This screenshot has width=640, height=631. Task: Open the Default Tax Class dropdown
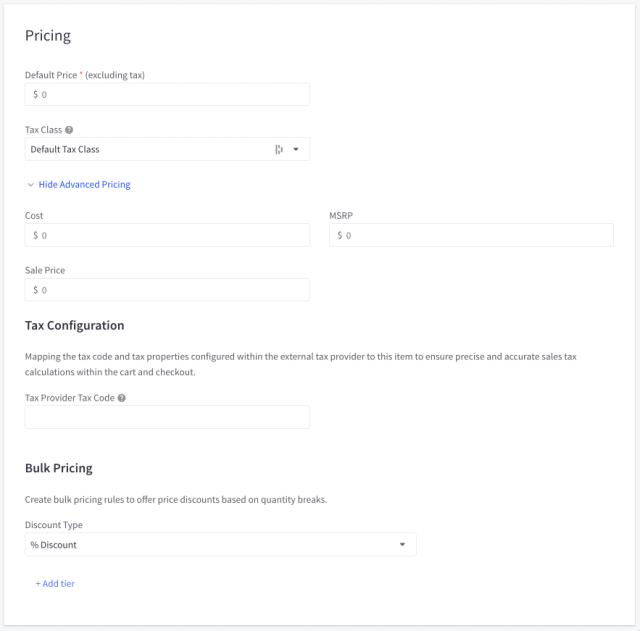pos(150,150)
